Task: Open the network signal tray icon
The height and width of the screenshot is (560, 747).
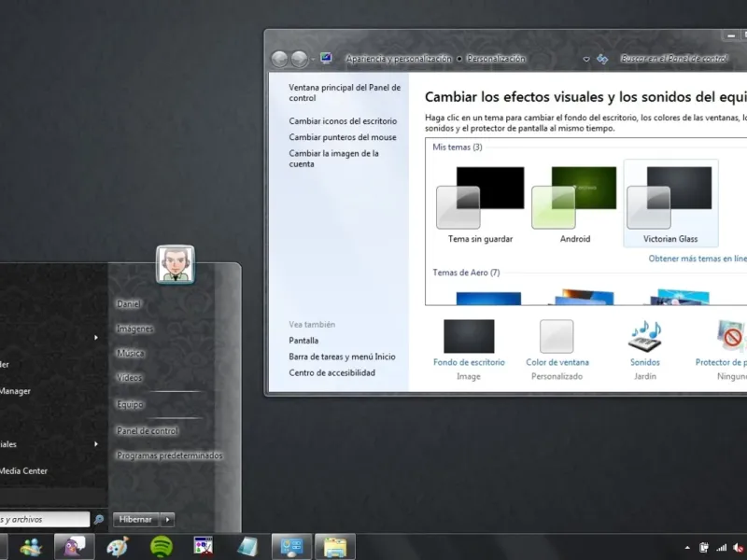Action: (722, 548)
